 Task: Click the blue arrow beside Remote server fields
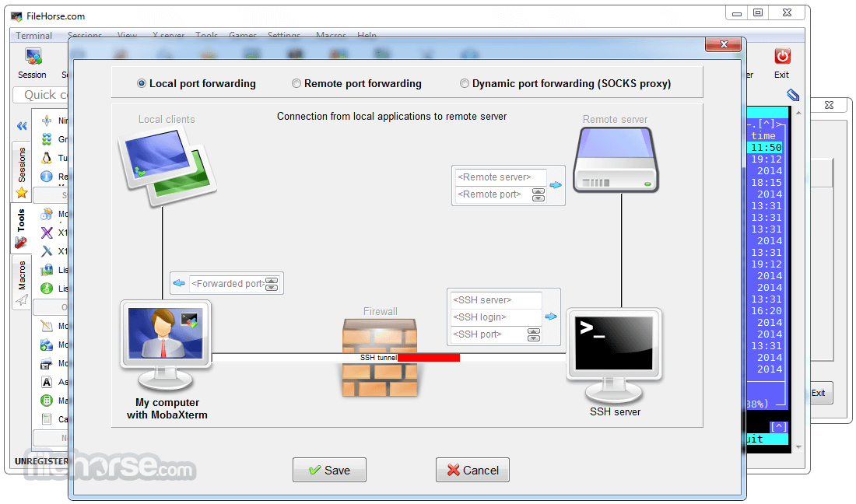tap(556, 185)
